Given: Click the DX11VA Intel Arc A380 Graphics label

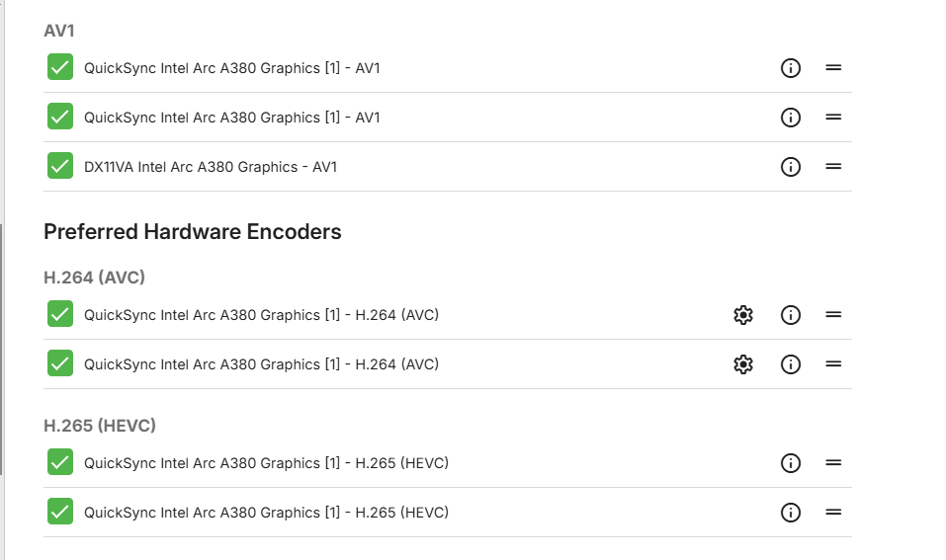Looking at the screenshot, I should pyautogui.click(x=210, y=167).
